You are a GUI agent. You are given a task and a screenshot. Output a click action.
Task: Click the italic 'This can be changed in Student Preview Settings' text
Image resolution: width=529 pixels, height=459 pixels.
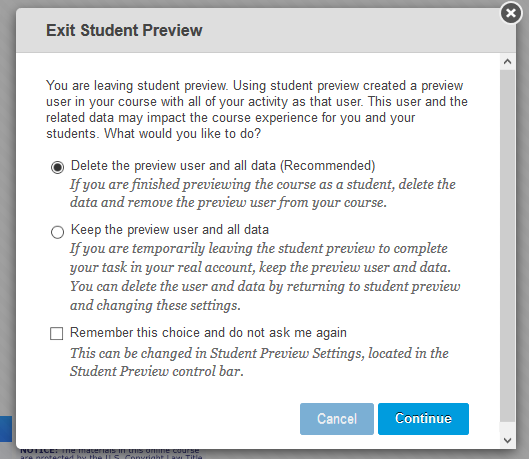[259, 362]
